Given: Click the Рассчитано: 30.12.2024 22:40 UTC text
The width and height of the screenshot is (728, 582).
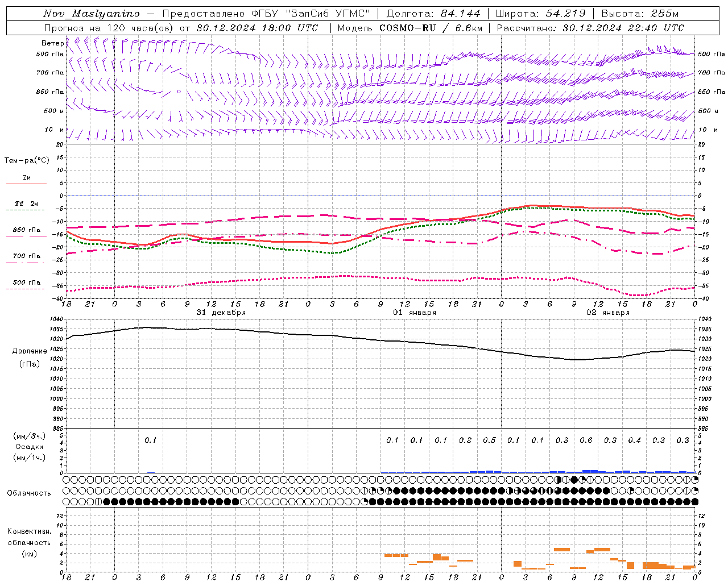Looking at the screenshot, I should [590, 28].
